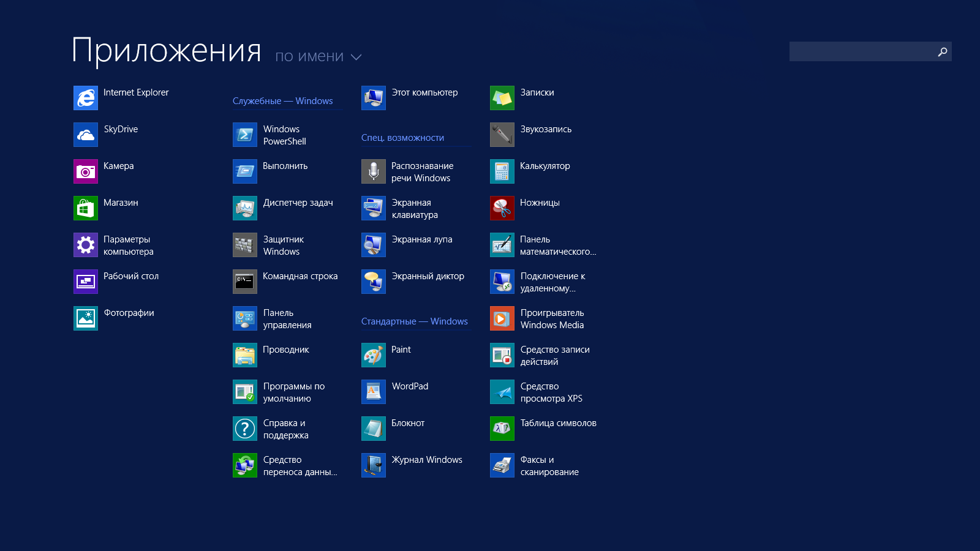
Task: Launch Командная строка icon
Action: [x=245, y=282]
